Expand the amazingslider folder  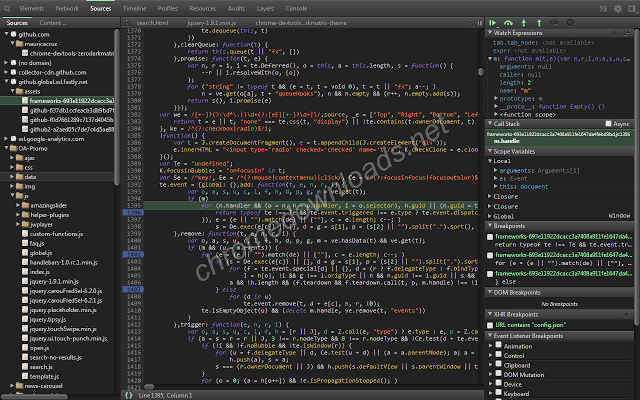(18, 205)
